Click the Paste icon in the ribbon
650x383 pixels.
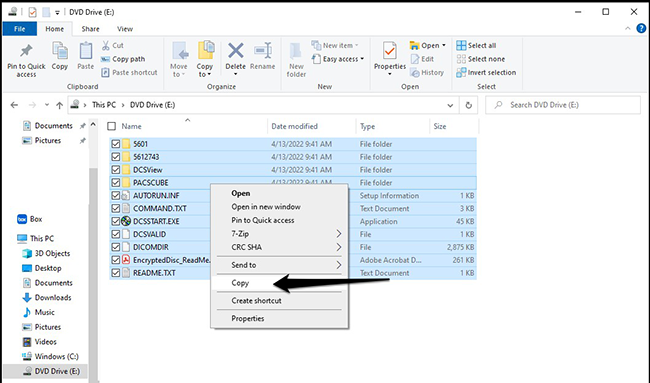tap(86, 51)
